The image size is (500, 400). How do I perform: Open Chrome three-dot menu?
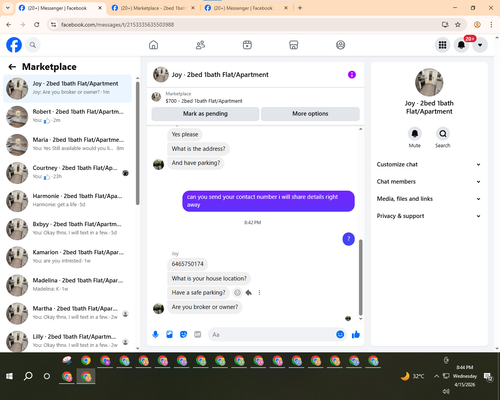point(491,25)
